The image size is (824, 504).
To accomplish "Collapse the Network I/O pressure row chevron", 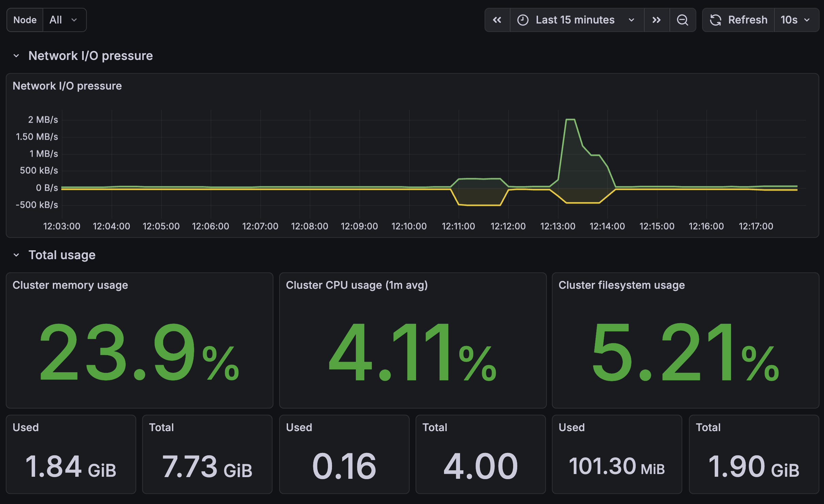I will coord(16,56).
